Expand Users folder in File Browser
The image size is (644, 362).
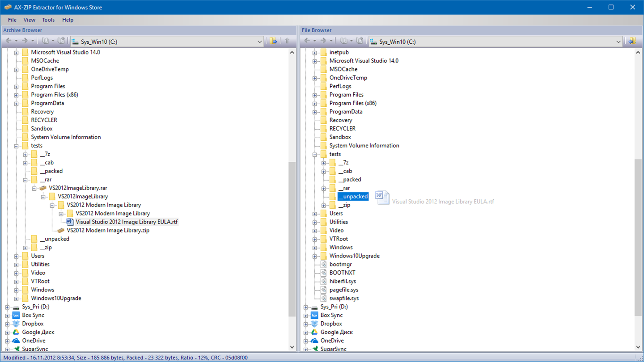point(314,214)
